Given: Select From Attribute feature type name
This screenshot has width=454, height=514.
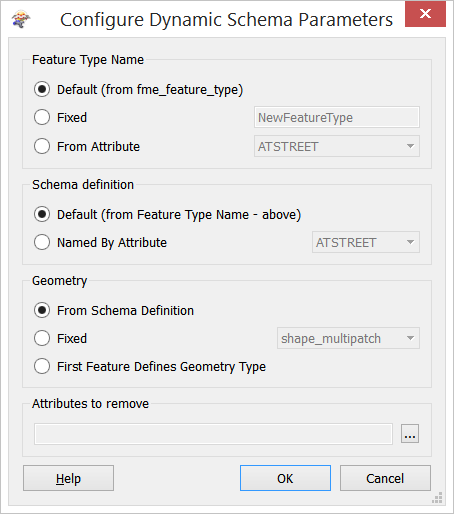Looking at the screenshot, I should coord(42,146).
